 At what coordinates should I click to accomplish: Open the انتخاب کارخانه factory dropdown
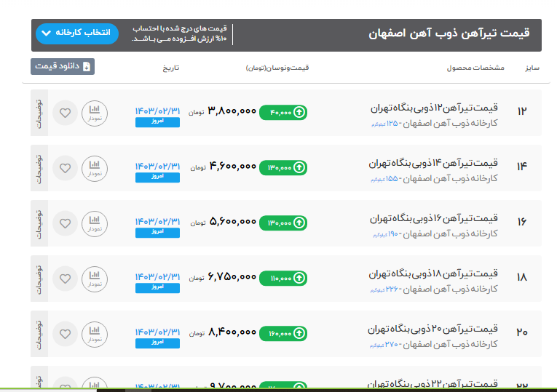click(x=76, y=33)
